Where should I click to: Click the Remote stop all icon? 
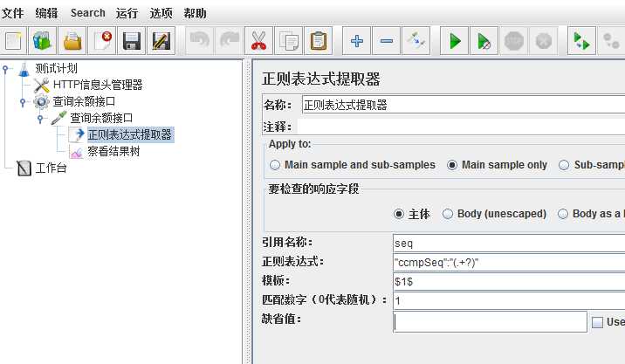(x=611, y=41)
